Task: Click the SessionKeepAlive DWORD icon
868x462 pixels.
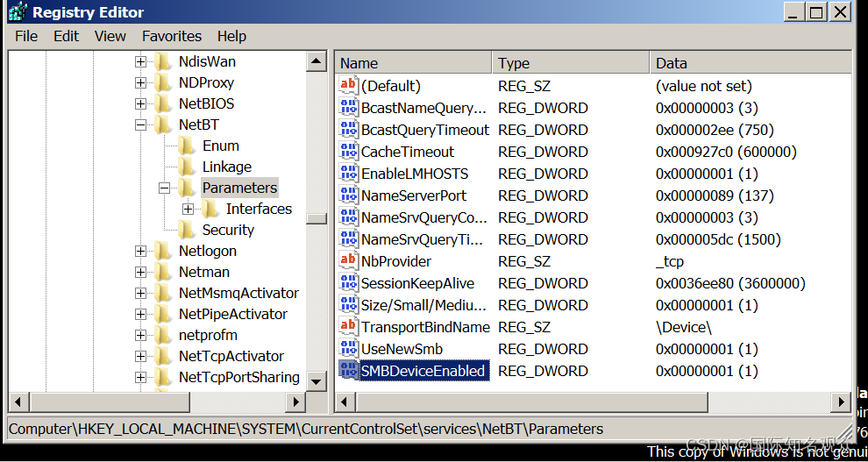Action: point(348,282)
